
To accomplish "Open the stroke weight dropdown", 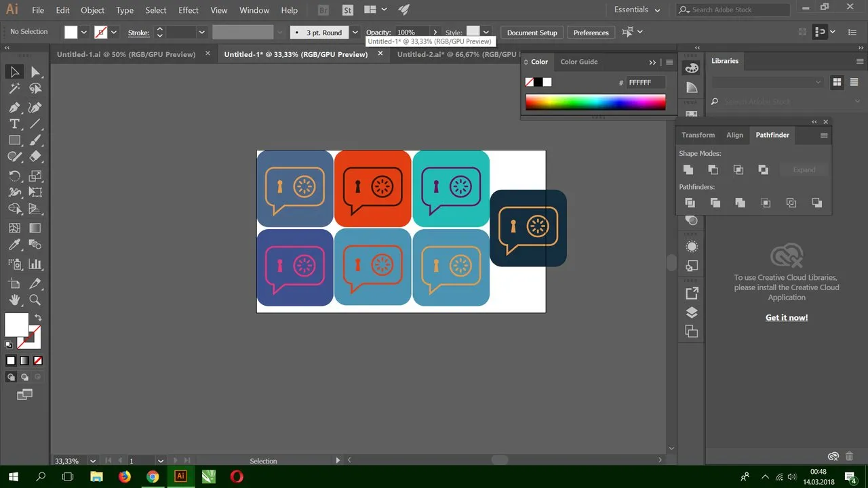I will tap(201, 32).
